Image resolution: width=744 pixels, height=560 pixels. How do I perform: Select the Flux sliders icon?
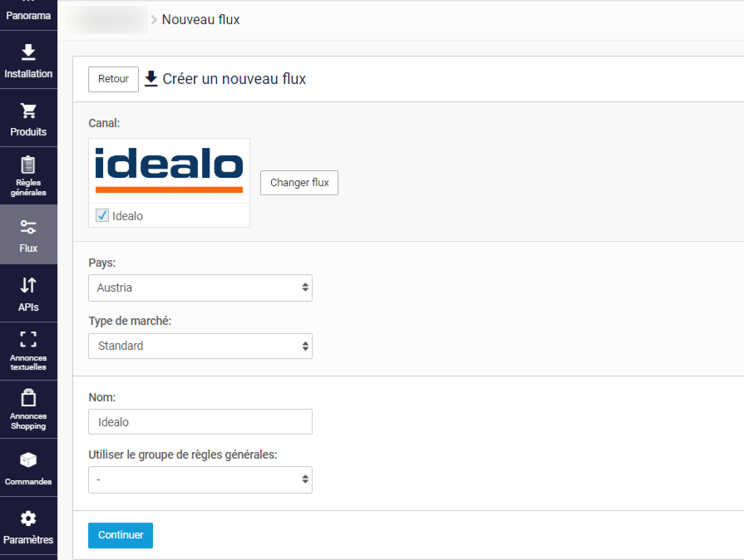[x=28, y=227]
